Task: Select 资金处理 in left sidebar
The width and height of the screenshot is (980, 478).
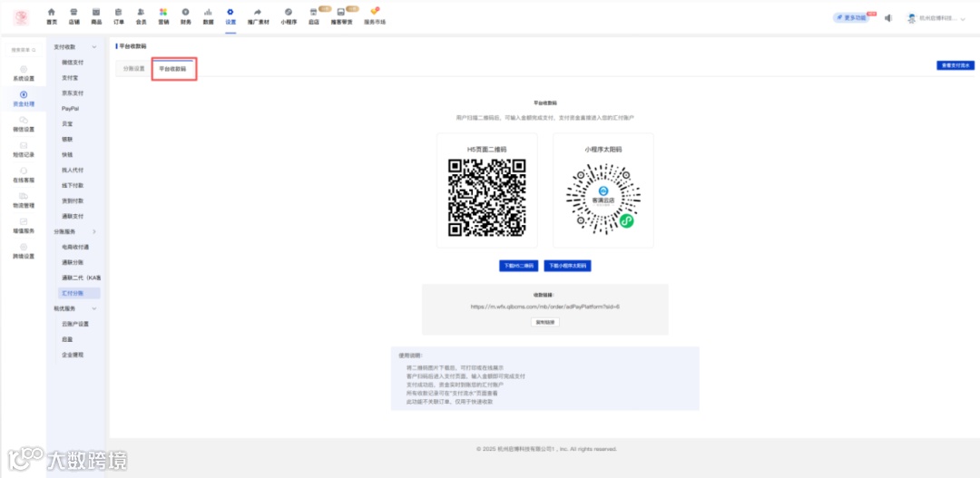Action: click(x=24, y=99)
